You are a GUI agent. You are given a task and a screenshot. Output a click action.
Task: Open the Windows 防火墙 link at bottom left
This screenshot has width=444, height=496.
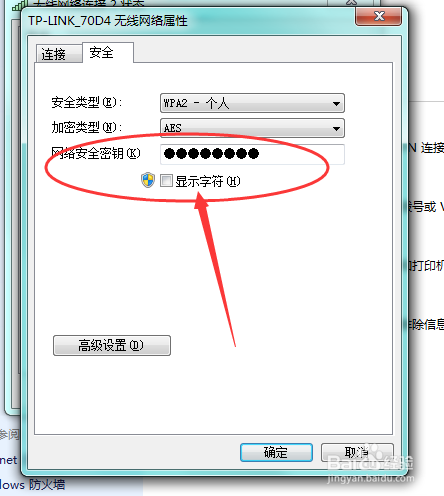tap(33, 484)
